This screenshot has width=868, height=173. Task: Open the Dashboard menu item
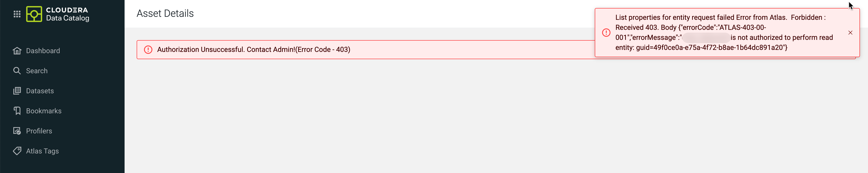pos(43,51)
